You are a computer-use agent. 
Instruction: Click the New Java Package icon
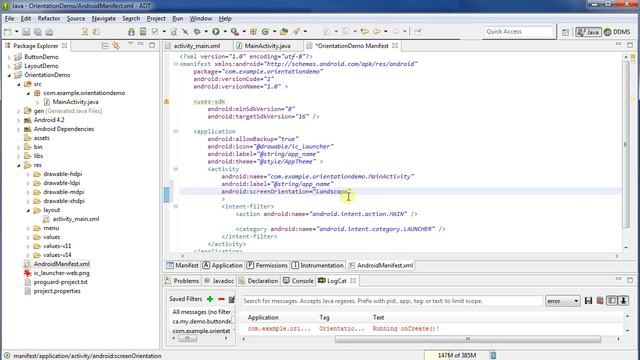[253, 32]
